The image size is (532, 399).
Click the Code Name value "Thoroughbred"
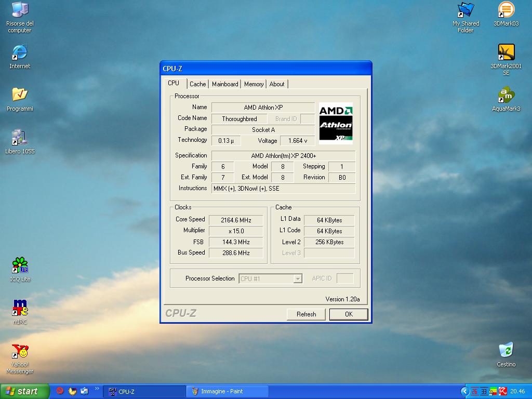(x=239, y=119)
